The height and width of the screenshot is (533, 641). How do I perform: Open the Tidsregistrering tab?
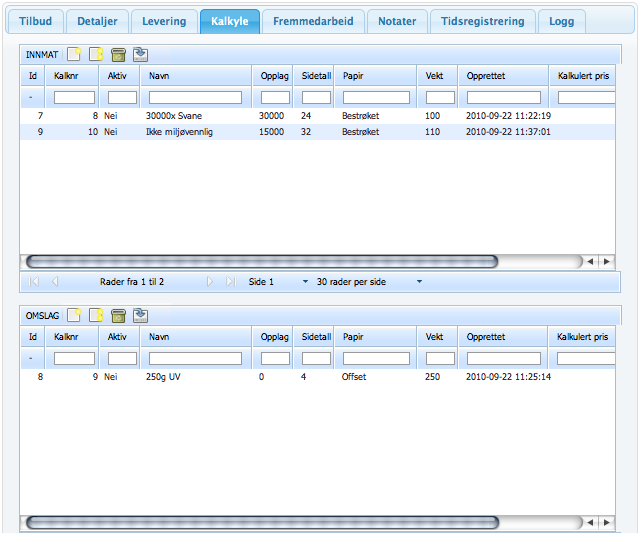coord(482,21)
